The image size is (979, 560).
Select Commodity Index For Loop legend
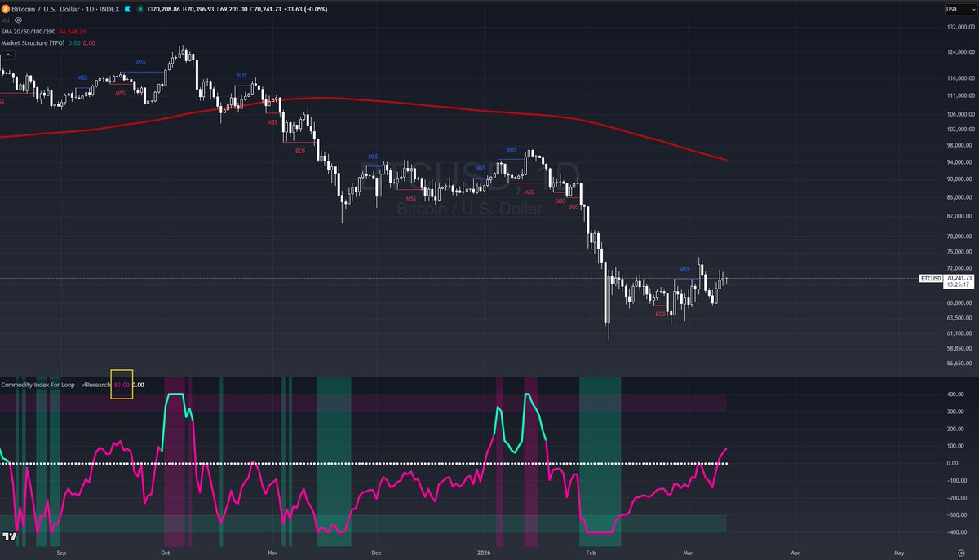(x=55, y=384)
